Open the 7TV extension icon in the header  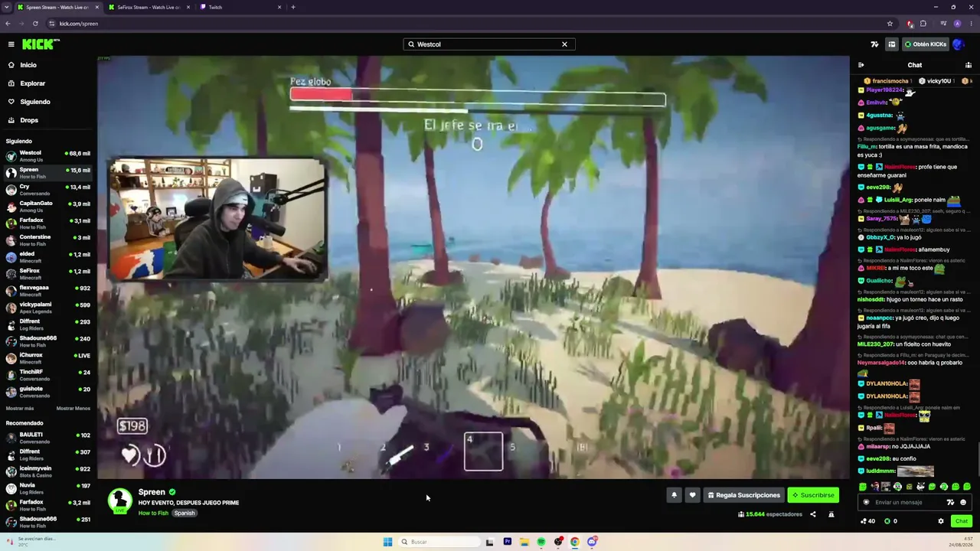tap(875, 44)
